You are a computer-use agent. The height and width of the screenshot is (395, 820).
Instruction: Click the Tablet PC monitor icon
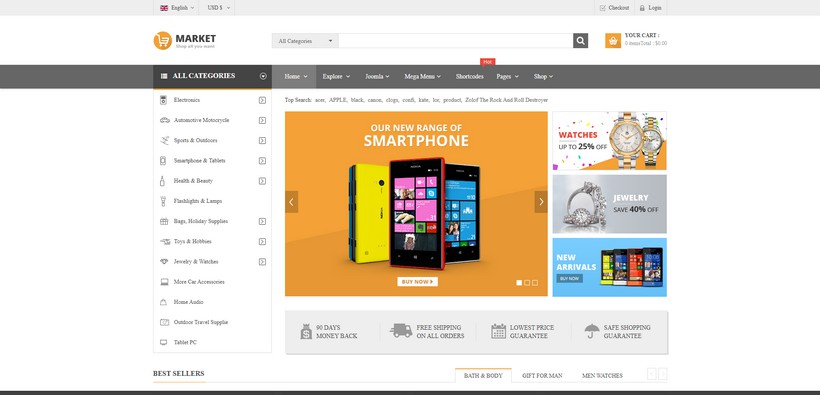pyautogui.click(x=164, y=343)
